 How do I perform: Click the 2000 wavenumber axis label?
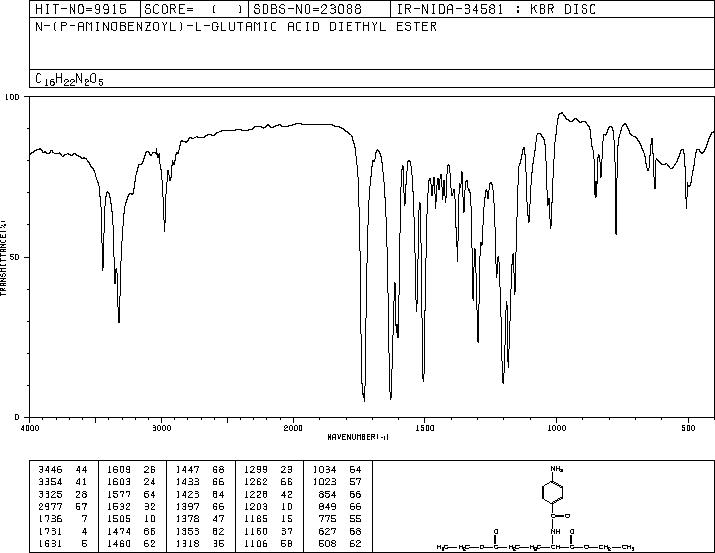293,428
